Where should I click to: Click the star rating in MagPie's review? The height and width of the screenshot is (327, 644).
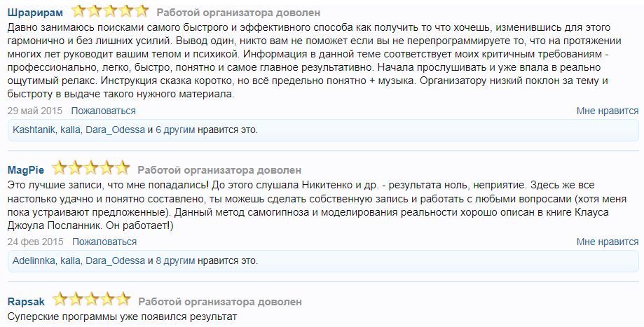tap(90, 168)
